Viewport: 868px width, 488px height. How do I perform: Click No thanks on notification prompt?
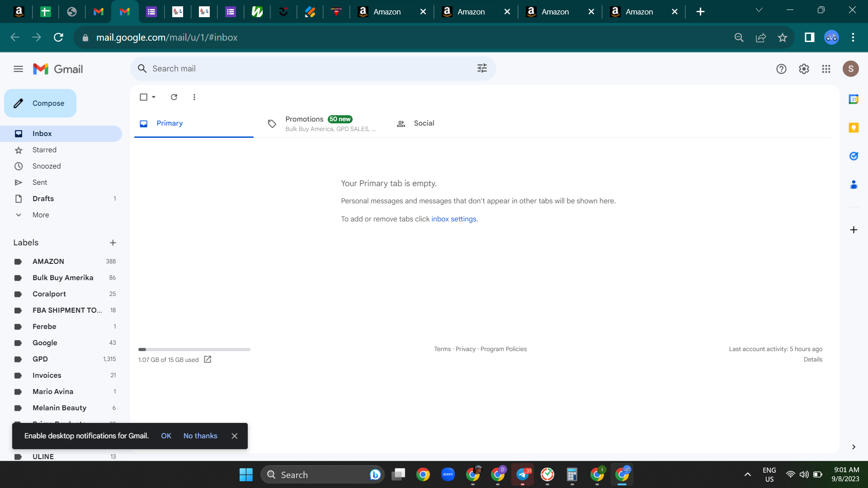pyautogui.click(x=200, y=436)
